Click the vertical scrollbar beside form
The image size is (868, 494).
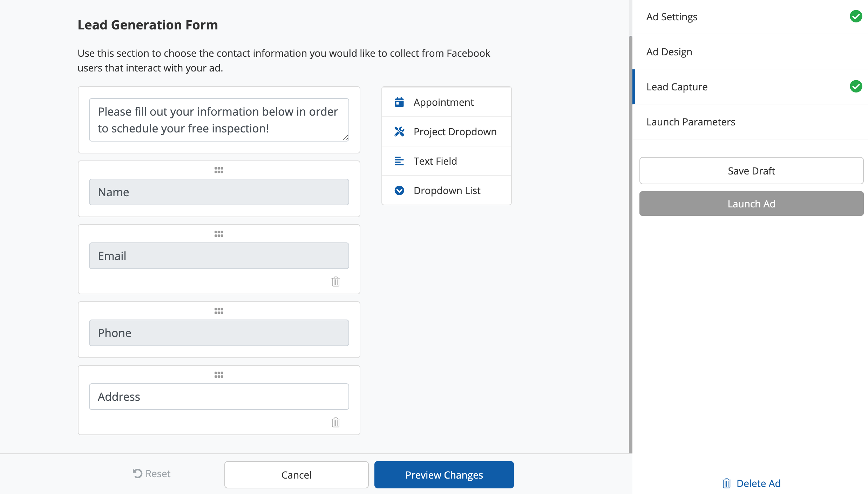[x=630, y=245]
